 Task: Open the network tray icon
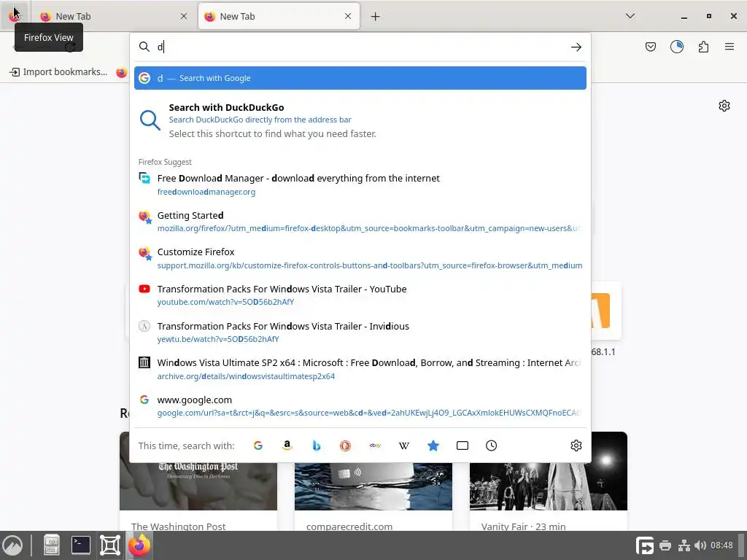point(684,545)
